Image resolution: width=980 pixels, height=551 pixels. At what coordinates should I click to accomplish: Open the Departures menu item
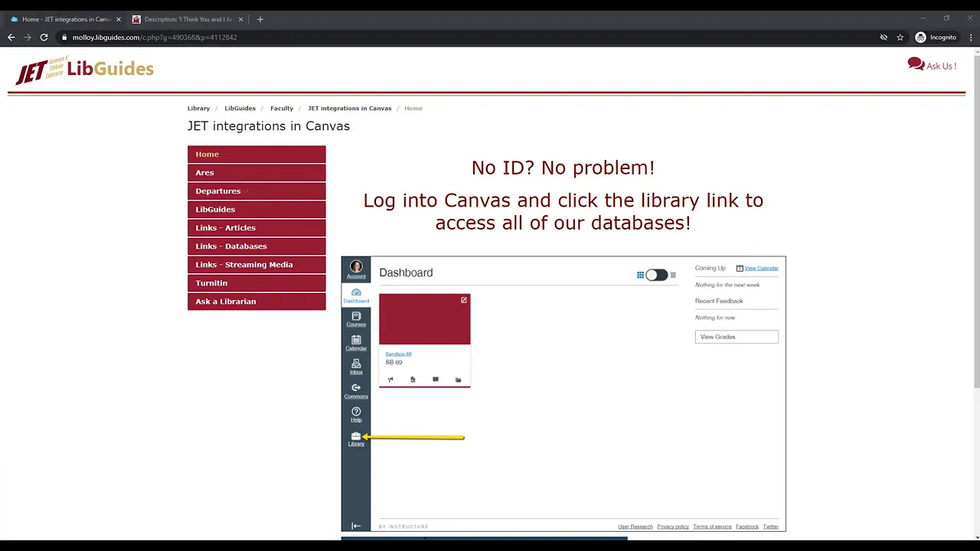pos(256,191)
